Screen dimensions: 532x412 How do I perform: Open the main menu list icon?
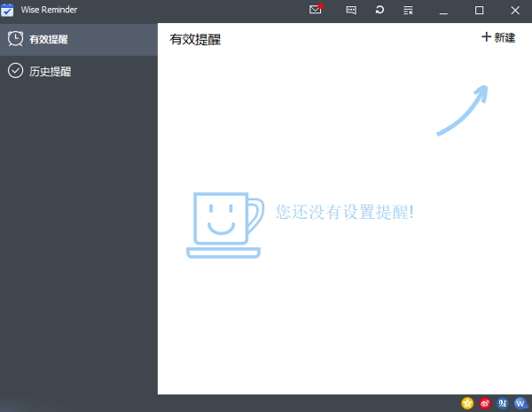click(408, 10)
